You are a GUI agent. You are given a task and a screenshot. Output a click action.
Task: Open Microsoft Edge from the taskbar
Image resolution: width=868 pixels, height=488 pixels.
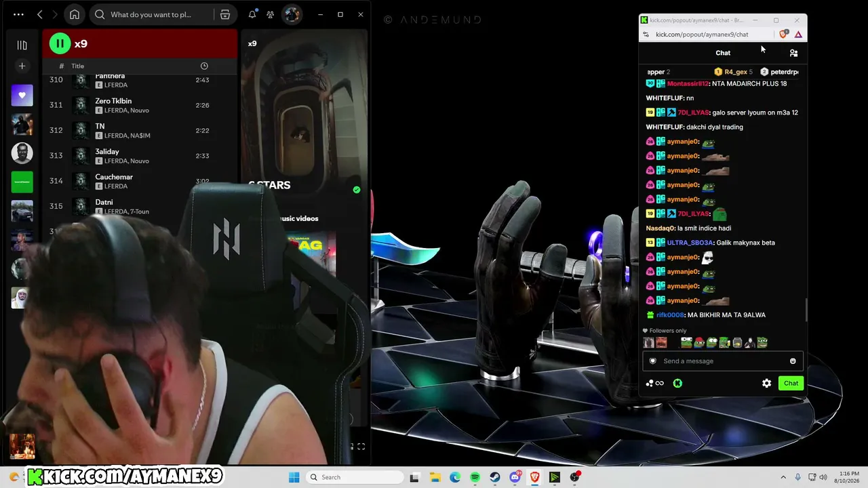coord(455,477)
